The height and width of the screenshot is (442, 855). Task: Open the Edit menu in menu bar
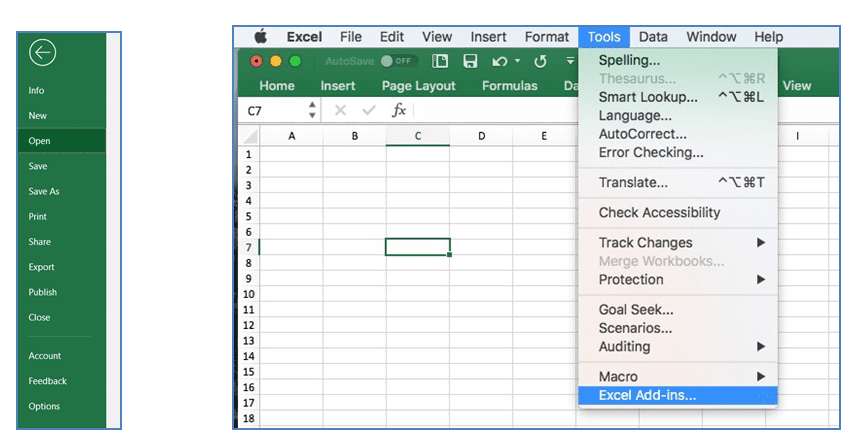click(x=392, y=37)
